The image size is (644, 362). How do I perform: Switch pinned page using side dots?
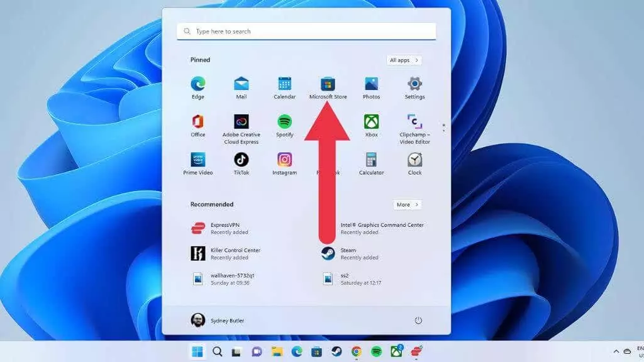pos(443,128)
